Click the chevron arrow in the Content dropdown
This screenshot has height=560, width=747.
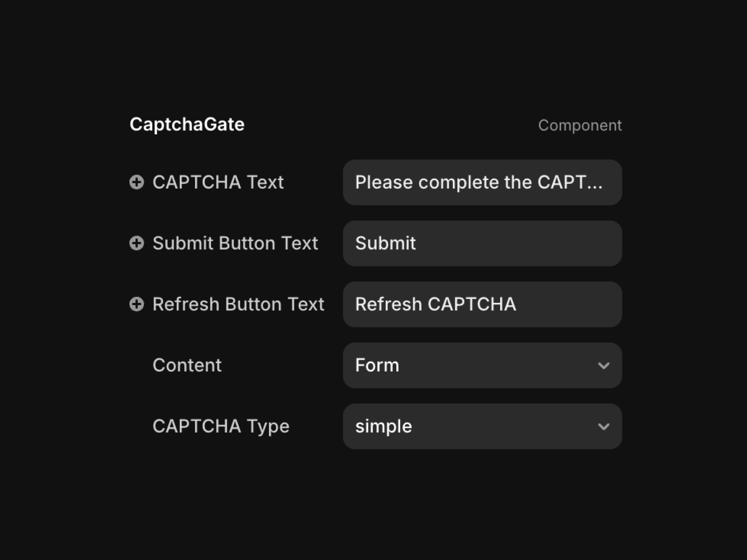coord(604,365)
